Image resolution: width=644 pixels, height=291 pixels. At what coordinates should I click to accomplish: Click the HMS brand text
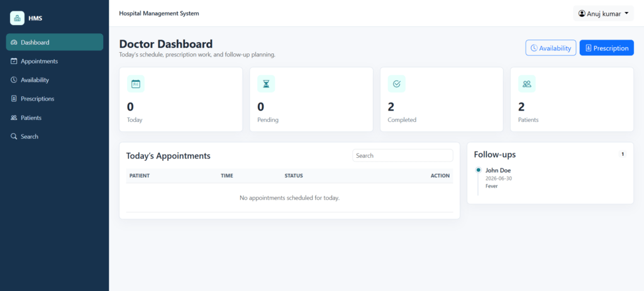35,18
